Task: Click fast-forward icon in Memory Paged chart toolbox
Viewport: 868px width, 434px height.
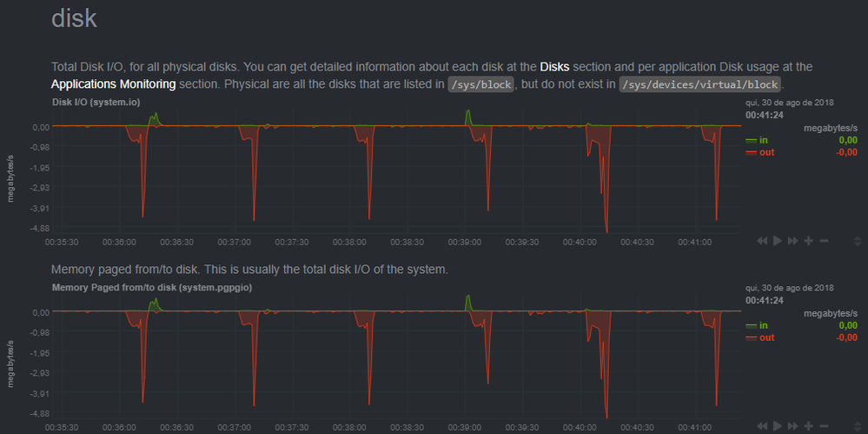Action: (792, 425)
